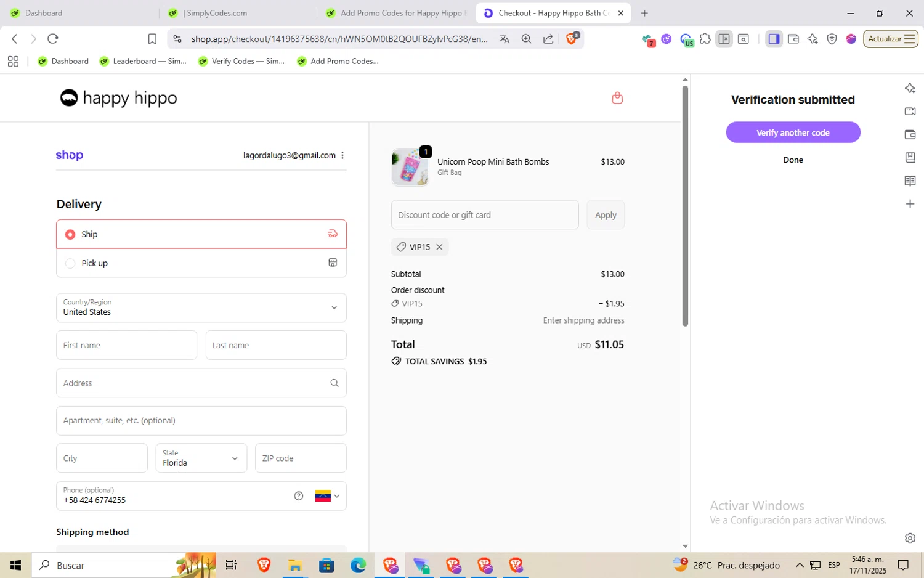Click the Unicorn Poop bath bombs thumbnail
The width and height of the screenshot is (924, 578).
pos(410,167)
